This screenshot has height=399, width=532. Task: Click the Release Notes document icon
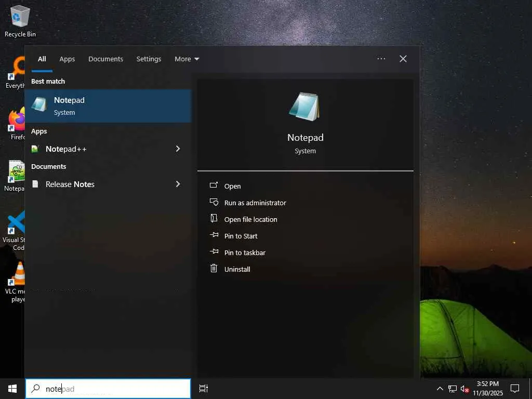coord(35,184)
